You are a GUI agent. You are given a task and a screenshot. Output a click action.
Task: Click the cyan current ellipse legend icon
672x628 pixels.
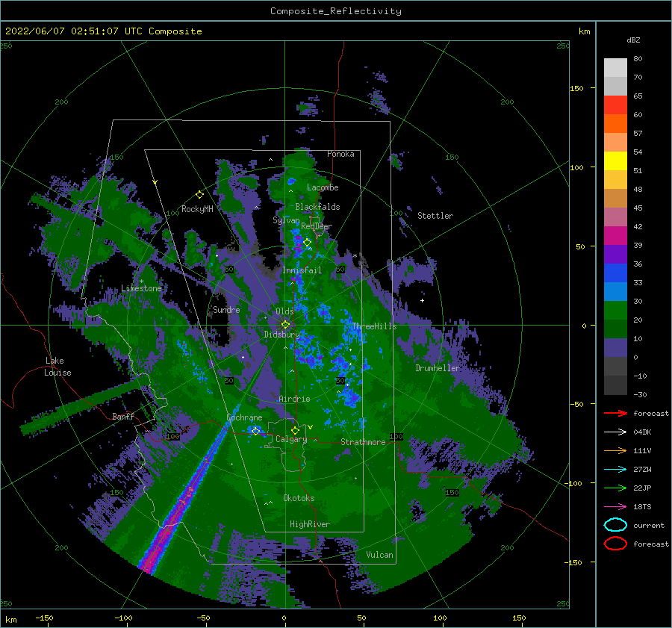tap(615, 525)
